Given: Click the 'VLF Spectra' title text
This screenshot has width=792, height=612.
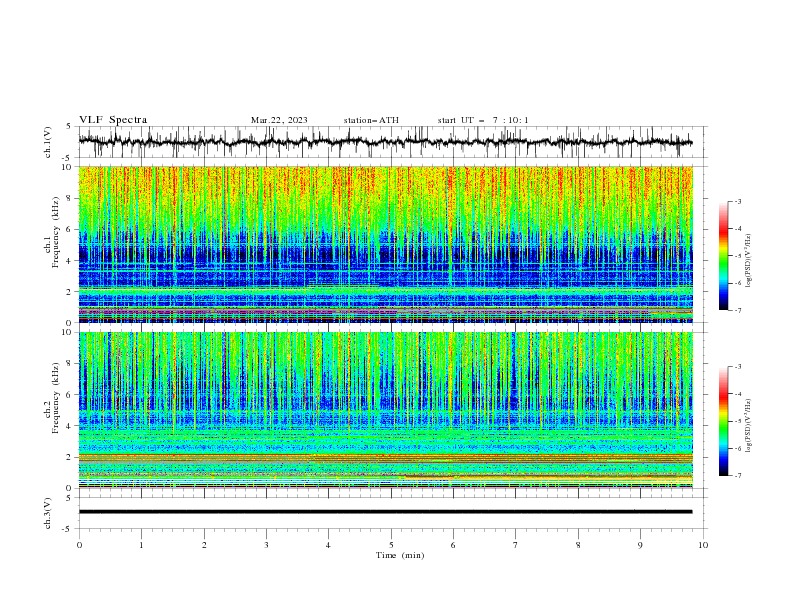Looking at the screenshot, I should pyautogui.click(x=113, y=120).
